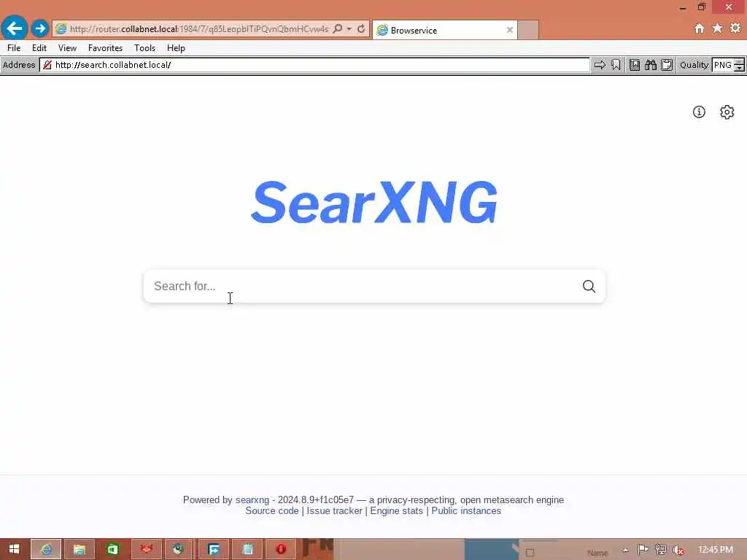This screenshot has height=560, width=747.
Task: Click the binoculars Find icon
Action: point(651,65)
